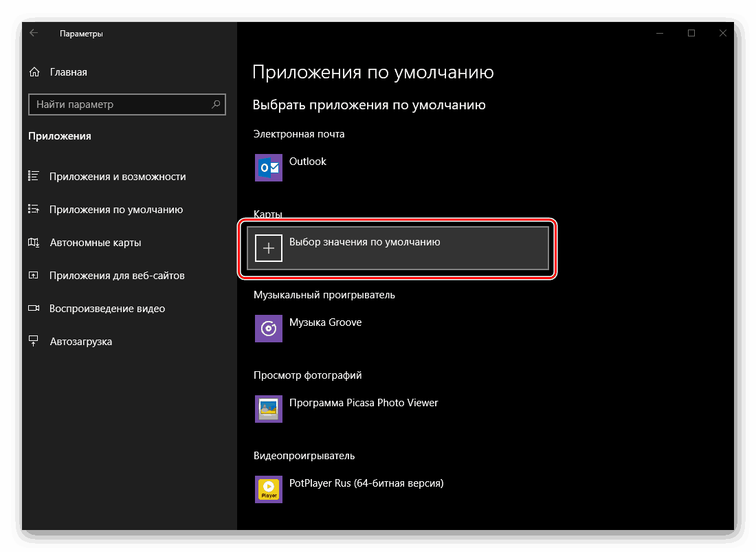
Task: Click the Автономные карты sidebar icon
Action: click(34, 242)
